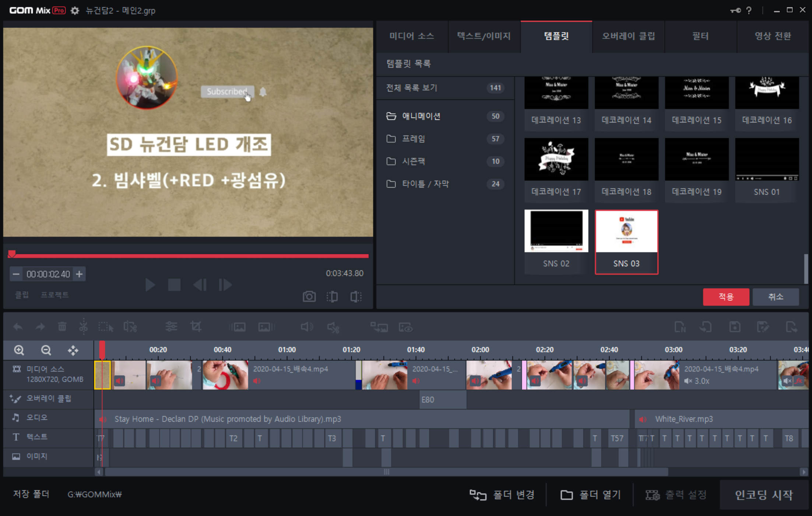The width and height of the screenshot is (812, 516).
Task: Click the help question mark icon
Action: [x=749, y=10]
